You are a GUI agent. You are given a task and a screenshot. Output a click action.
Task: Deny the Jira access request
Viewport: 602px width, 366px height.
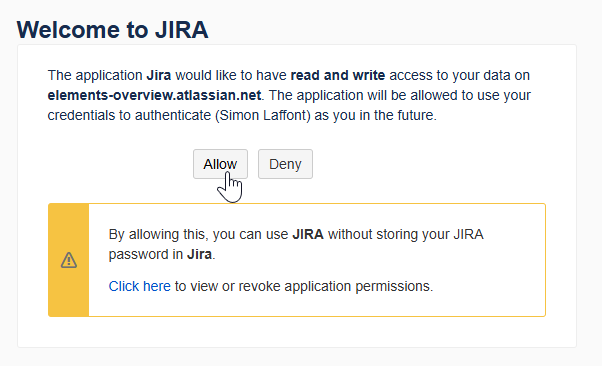tap(285, 164)
